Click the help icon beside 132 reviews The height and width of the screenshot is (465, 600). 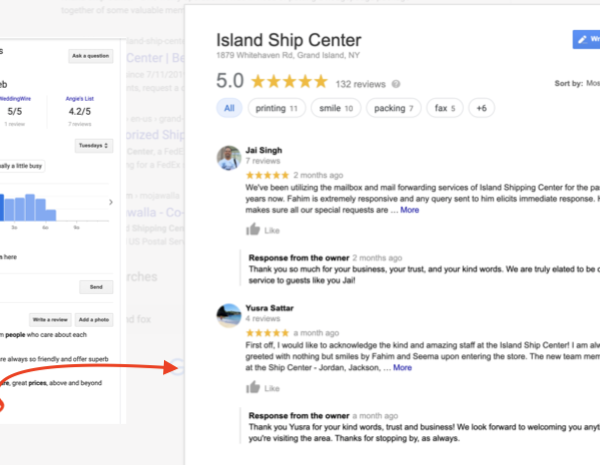397,85
